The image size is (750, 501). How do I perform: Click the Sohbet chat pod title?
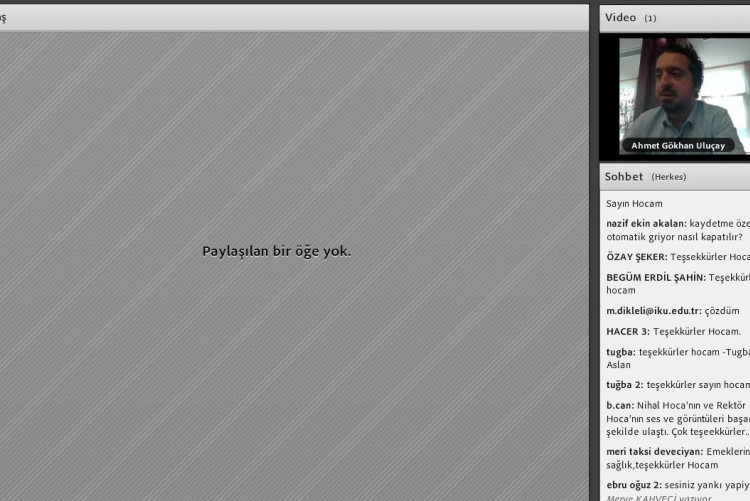[x=624, y=177]
